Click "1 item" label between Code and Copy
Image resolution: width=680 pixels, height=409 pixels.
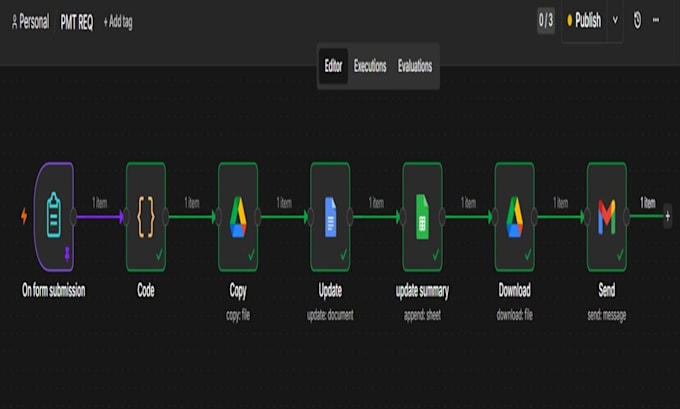pyautogui.click(x=192, y=203)
